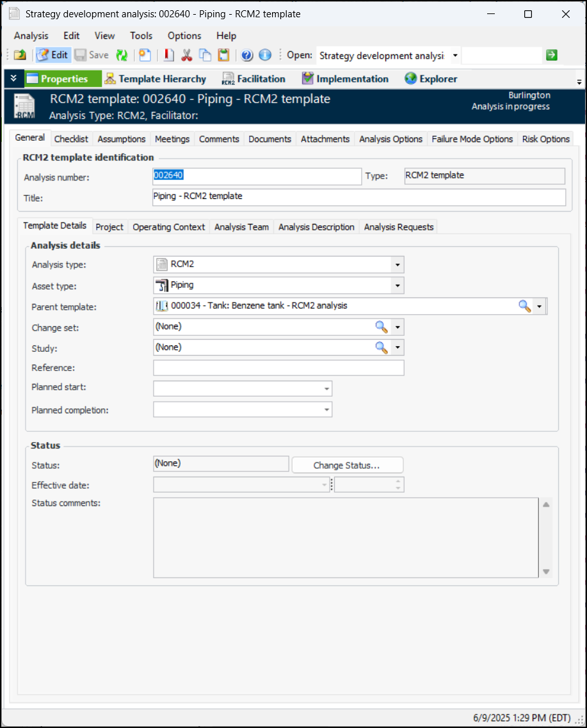Open the Facilitation view
Image resolution: width=587 pixels, height=728 pixels.
[x=253, y=79]
